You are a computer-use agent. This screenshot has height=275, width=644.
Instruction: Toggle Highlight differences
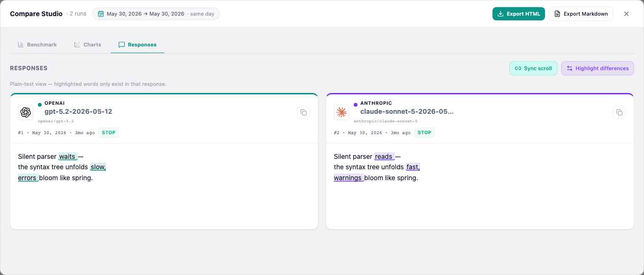coord(597,68)
